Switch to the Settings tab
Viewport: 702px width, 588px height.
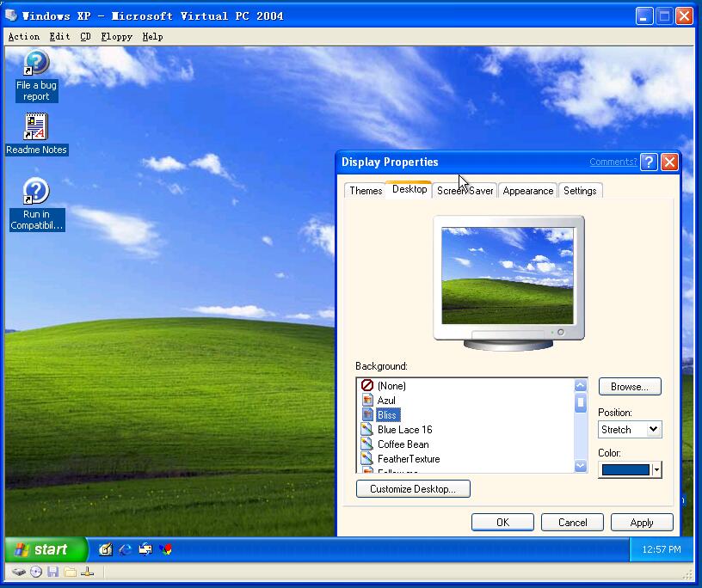(x=580, y=191)
